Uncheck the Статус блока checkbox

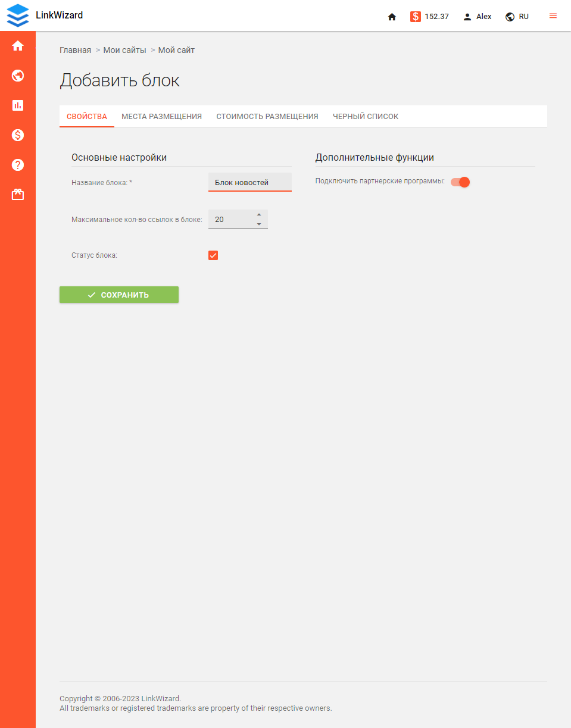point(213,255)
